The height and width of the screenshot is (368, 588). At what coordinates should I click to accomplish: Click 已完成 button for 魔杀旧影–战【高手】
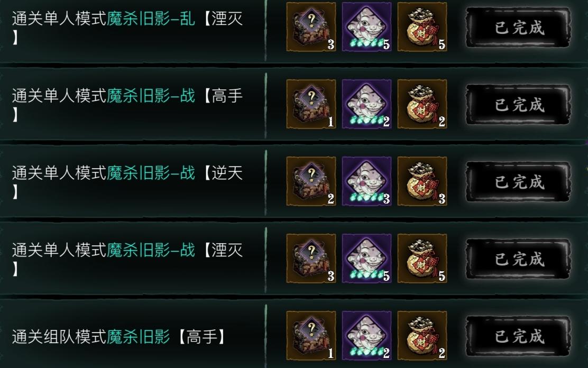pyautogui.click(x=519, y=105)
